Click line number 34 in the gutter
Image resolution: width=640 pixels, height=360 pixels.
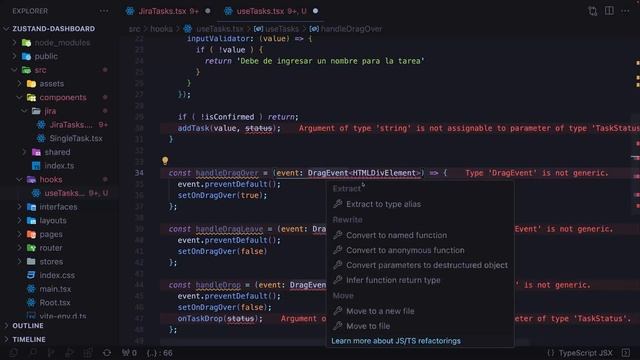[139, 173]
